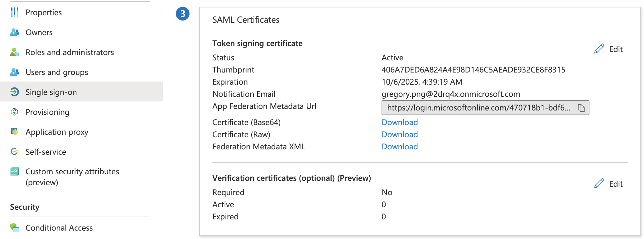The image size is (644, 239).
Task: Click the Application proxy icon
Action: point(14,132)
